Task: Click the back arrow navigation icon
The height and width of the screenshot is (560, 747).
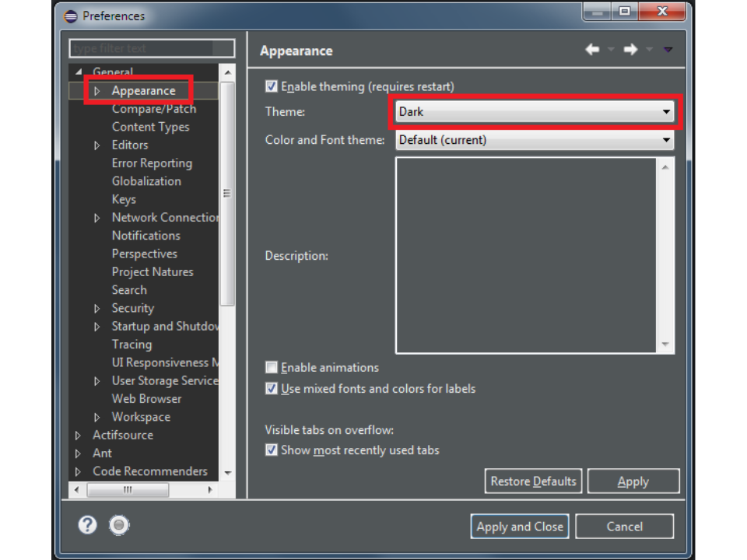Action: [x=592, y=50]
